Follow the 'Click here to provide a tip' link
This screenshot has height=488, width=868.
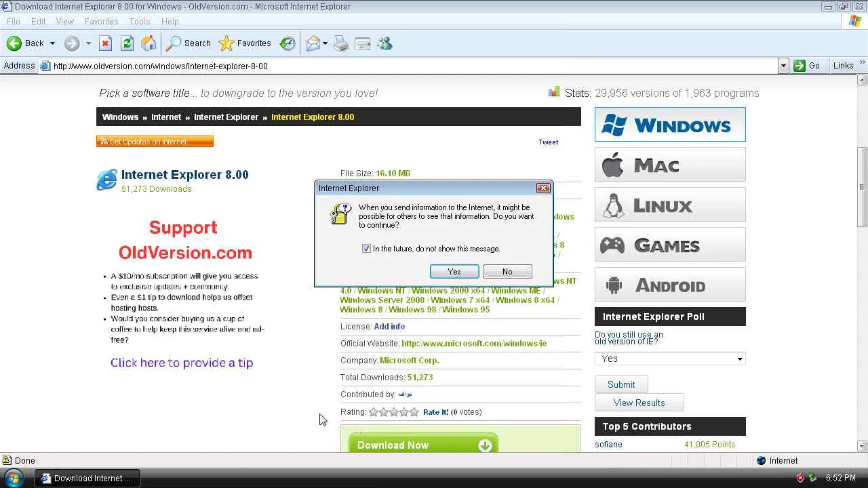pos(182,363)
